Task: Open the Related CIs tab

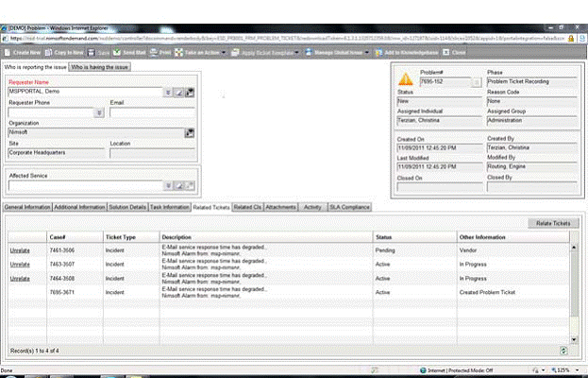Action: (x=247, y=207)
